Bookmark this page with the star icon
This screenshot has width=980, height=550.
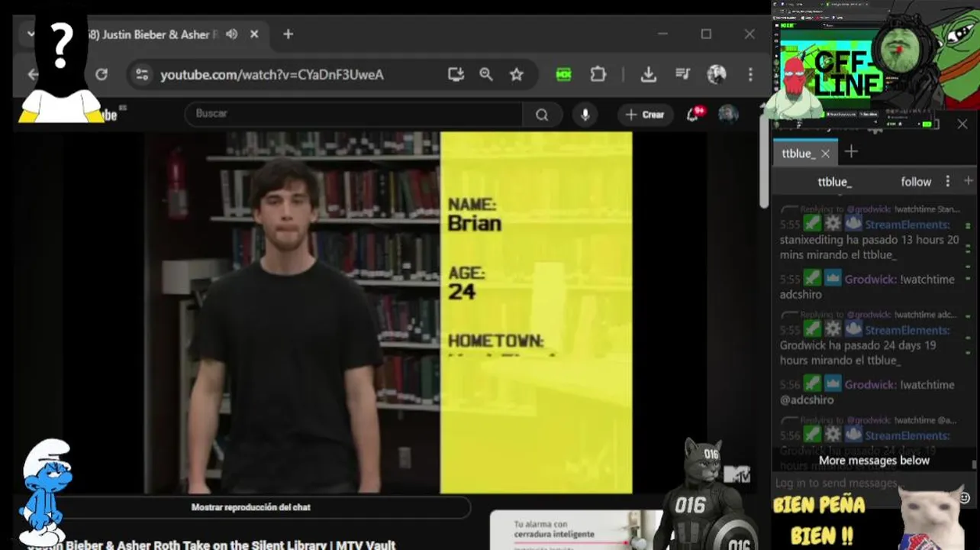(x=517, y=74)
